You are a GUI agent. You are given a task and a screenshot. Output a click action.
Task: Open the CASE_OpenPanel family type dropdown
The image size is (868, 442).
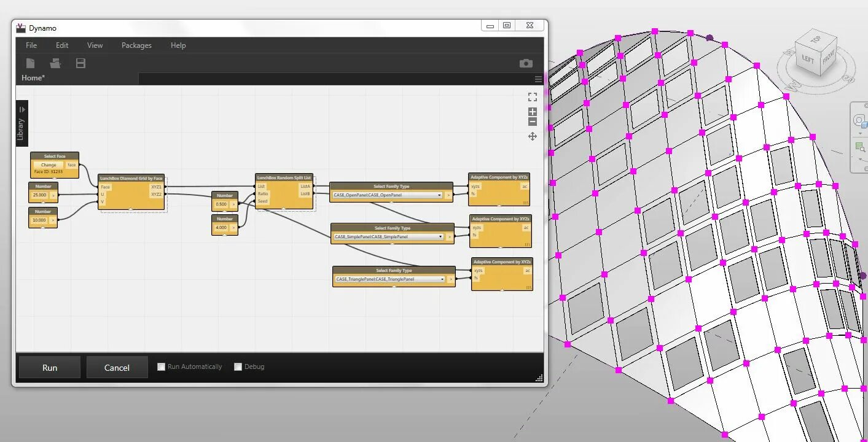point(387,195)
